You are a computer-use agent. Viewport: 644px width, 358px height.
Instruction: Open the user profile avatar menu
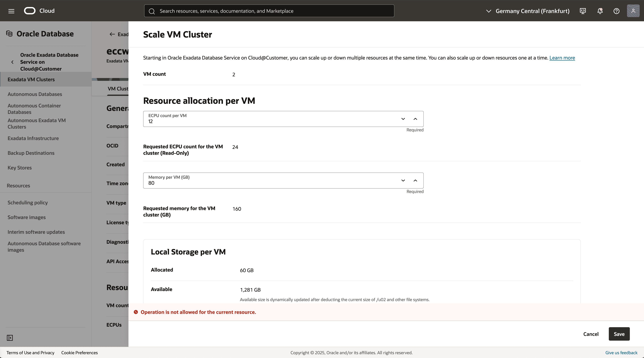click(x=633, y=11)
